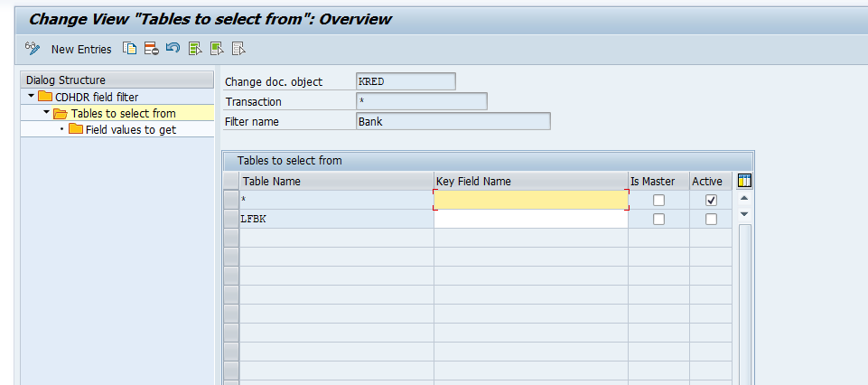The width and height of the screenshot is (868, 385).
Task: Check Is Master for the LFBK row
Action: click(659, 219)
